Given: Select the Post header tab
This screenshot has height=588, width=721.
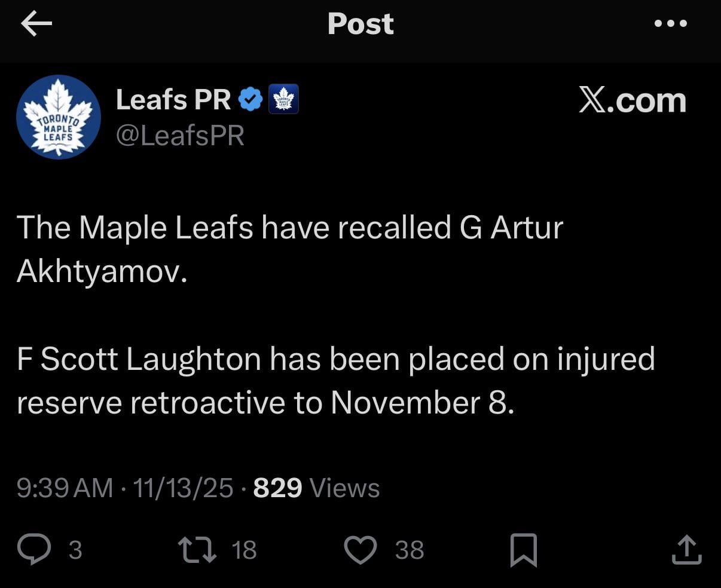Looking at the screenshot, I should point(360,24).
